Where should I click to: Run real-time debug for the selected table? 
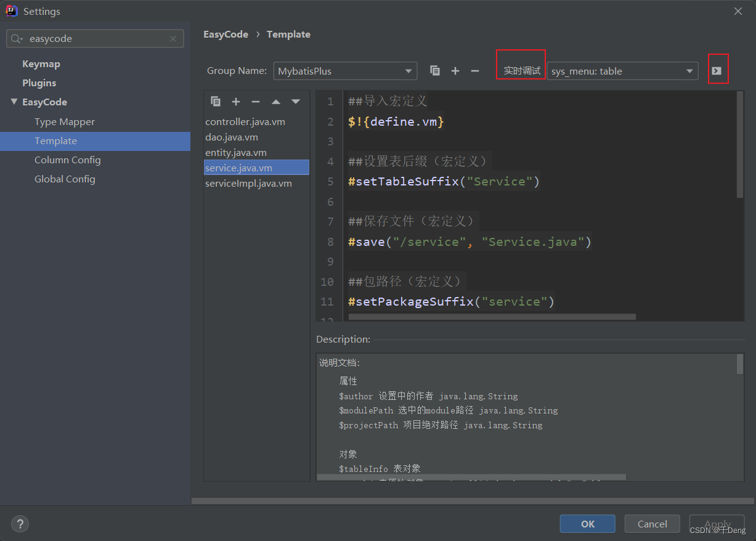tap(717, 71)
